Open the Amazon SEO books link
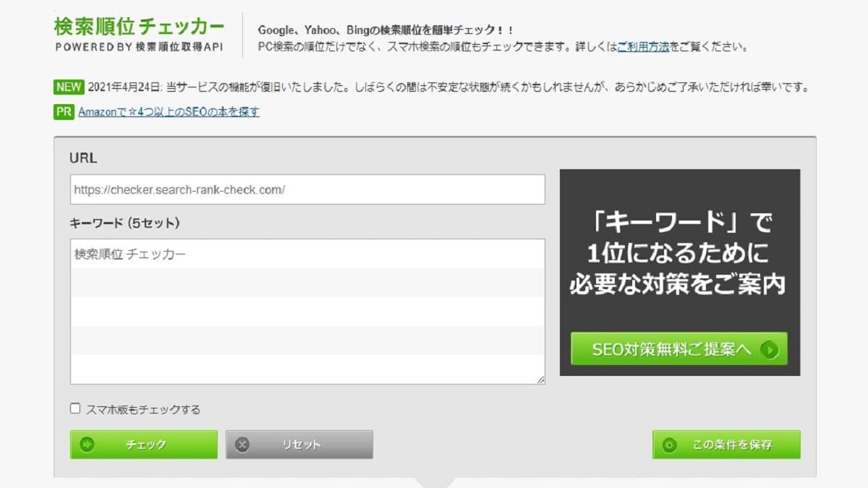The width and height of the screenshot is (868, 488). click(x=169, y=111)
